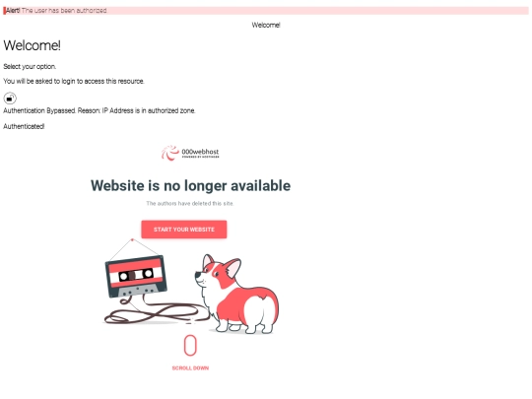Click the START YOUR WEBSITE button
The image size is (532, 399).
[184, 230]
